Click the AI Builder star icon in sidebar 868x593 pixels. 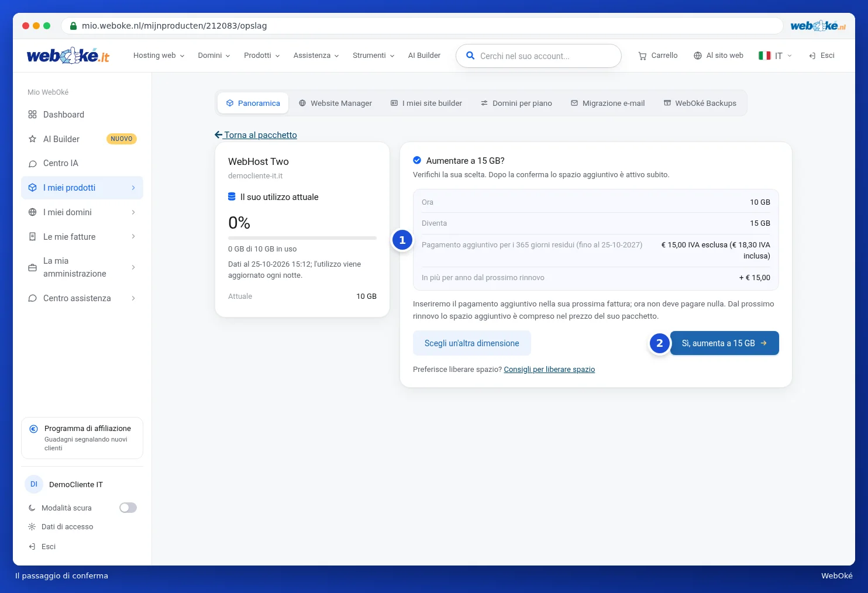pos(33,139)
